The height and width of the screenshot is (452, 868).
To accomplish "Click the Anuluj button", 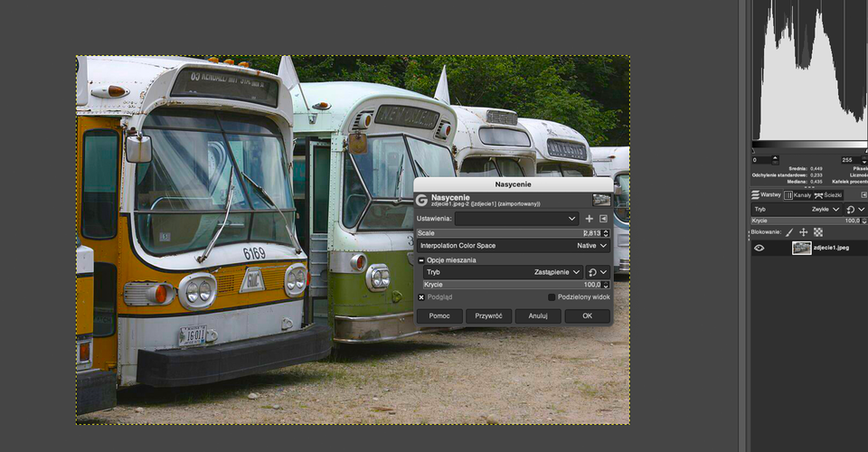I will tap(537, 315).
